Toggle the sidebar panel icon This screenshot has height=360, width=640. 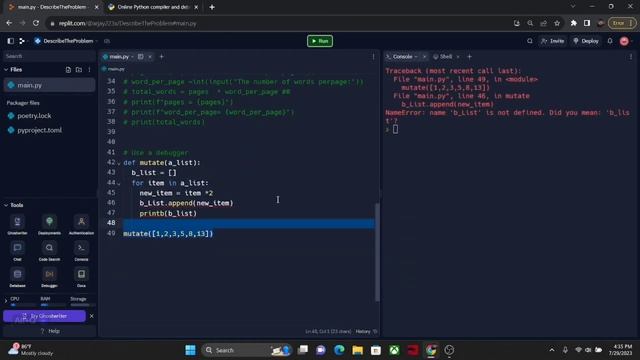click(11, 41)
